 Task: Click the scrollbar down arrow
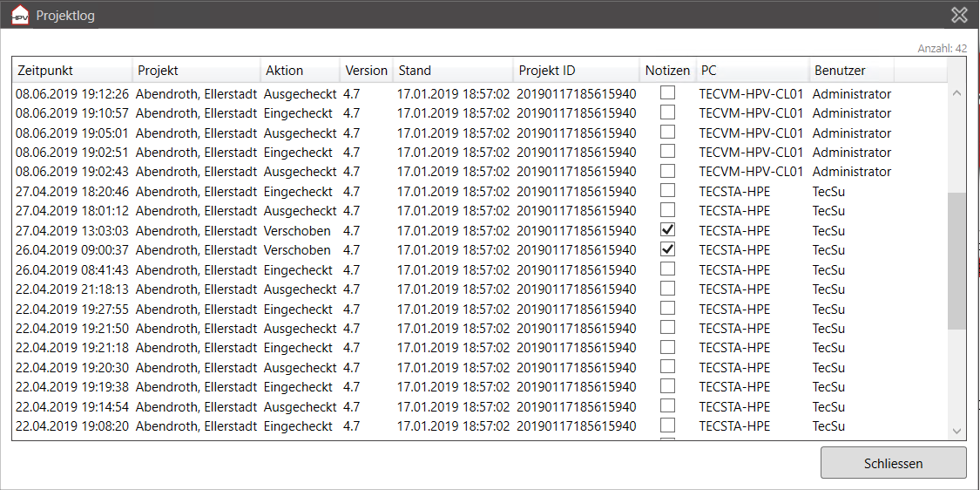pos(956,431)
